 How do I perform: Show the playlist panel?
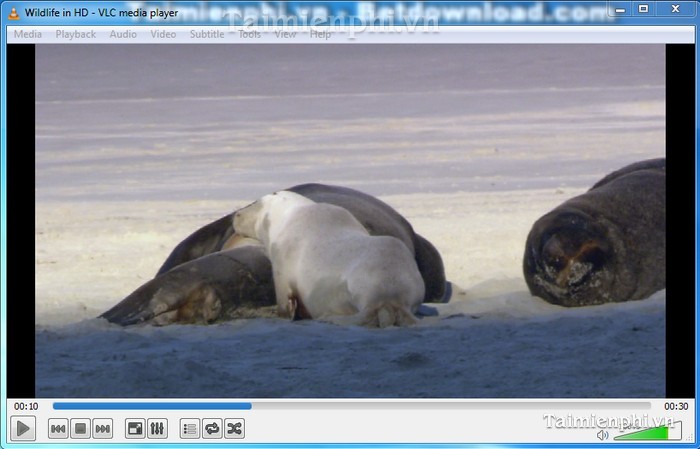tap(190, 429)
